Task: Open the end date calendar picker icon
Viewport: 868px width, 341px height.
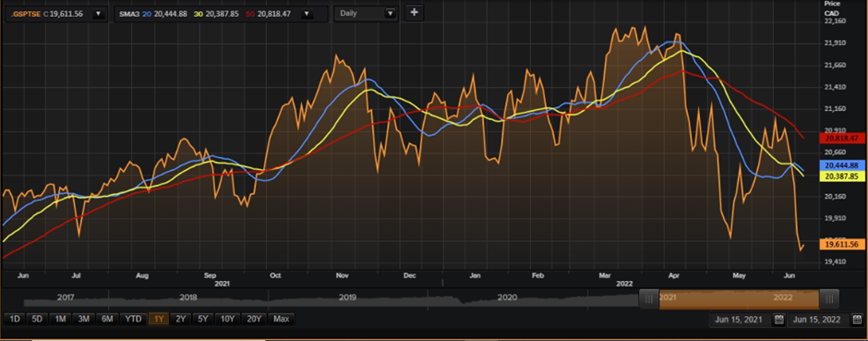Action: (x=856, y=320)
